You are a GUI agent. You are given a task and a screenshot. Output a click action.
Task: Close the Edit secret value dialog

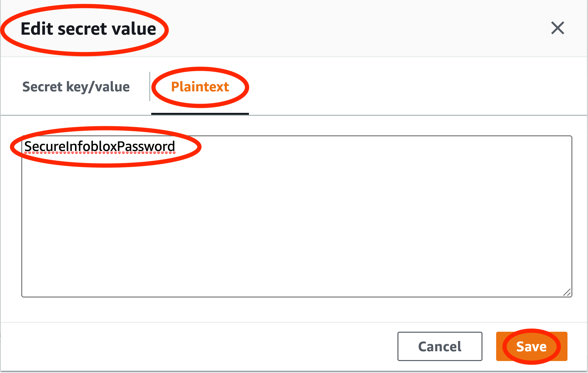(557, 28)
